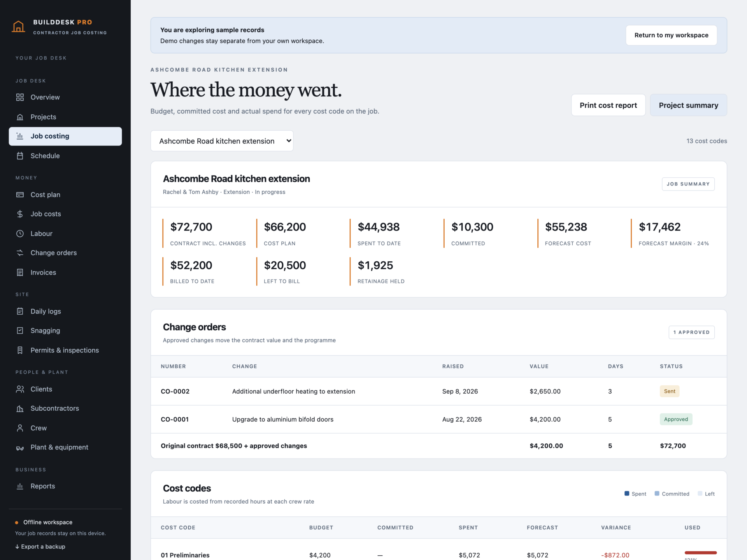This screenshot has height=560, width=747.
Task: Click the Spent legend color swatch
Action: 627,493
